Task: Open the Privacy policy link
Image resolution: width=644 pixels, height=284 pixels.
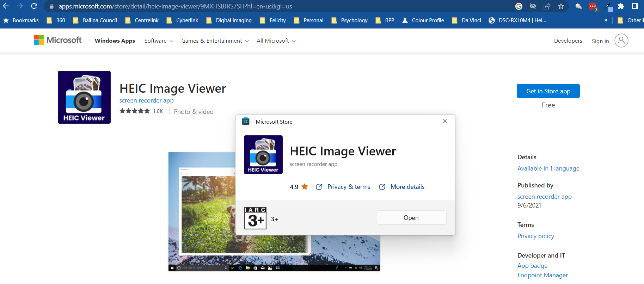Action: pos(535,236)
